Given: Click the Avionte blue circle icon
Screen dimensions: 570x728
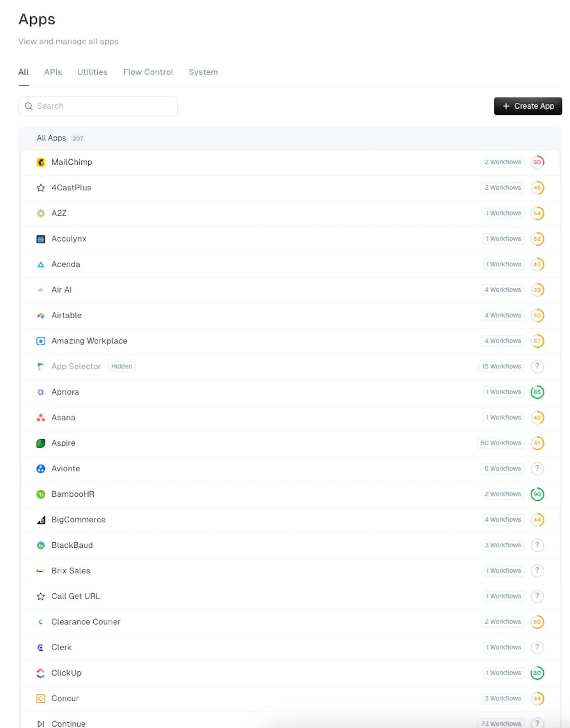Looking at the screenshot, I should tap(41, 469).
